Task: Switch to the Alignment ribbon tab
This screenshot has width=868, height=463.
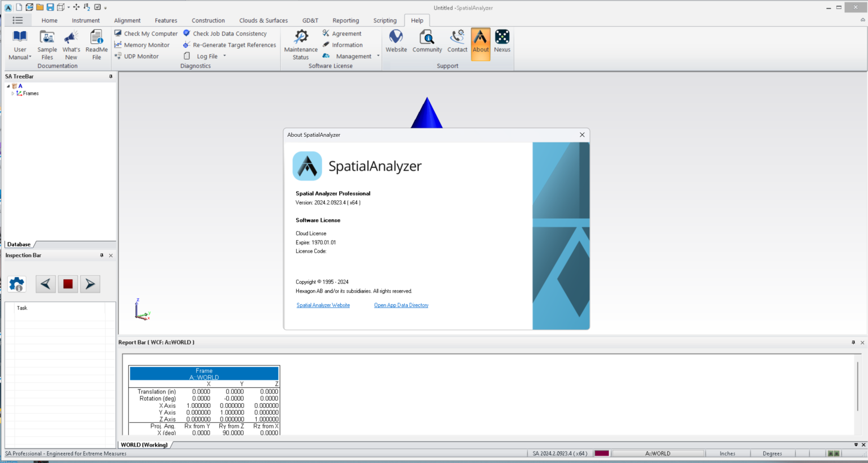Action: point(127,20)
